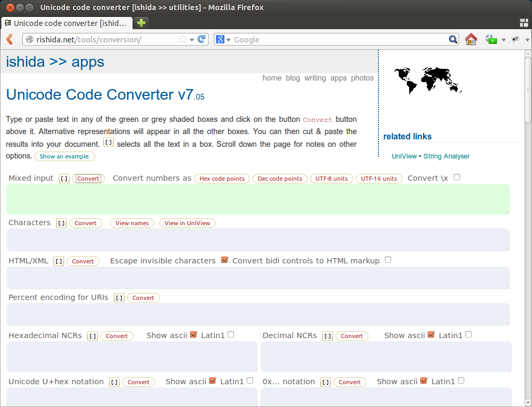Click the green-badge addon toolbar icon
Screen dimensions: 532x407
(491, 39)
